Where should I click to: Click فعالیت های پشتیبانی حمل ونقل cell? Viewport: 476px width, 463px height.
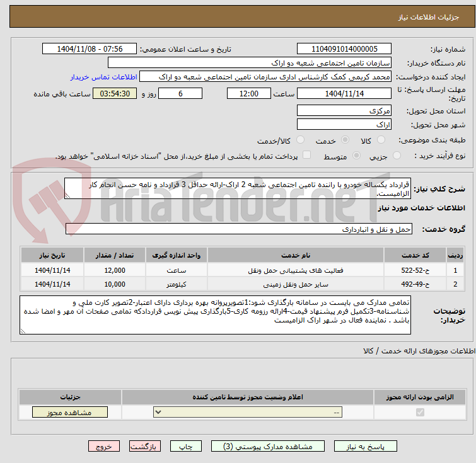click(296, 270)
